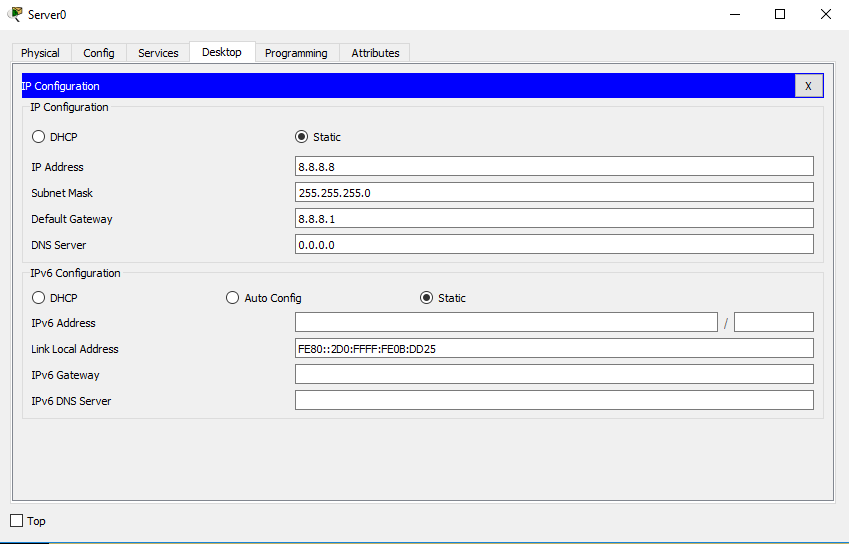Click the Default Gateway label
Screen dimensions: 849x544
(71, 219)
